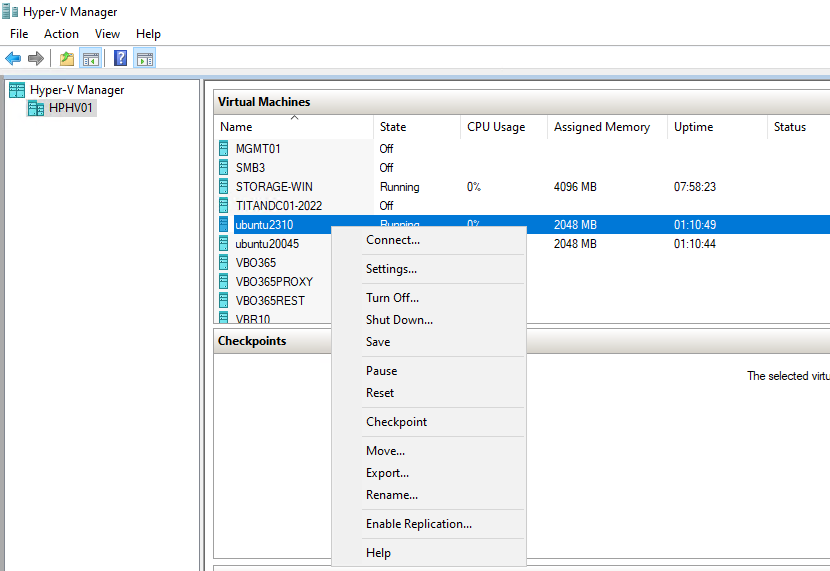Click the Up one level folder icon
Viewport: 830px width, 571px height.
coord(67,58)
